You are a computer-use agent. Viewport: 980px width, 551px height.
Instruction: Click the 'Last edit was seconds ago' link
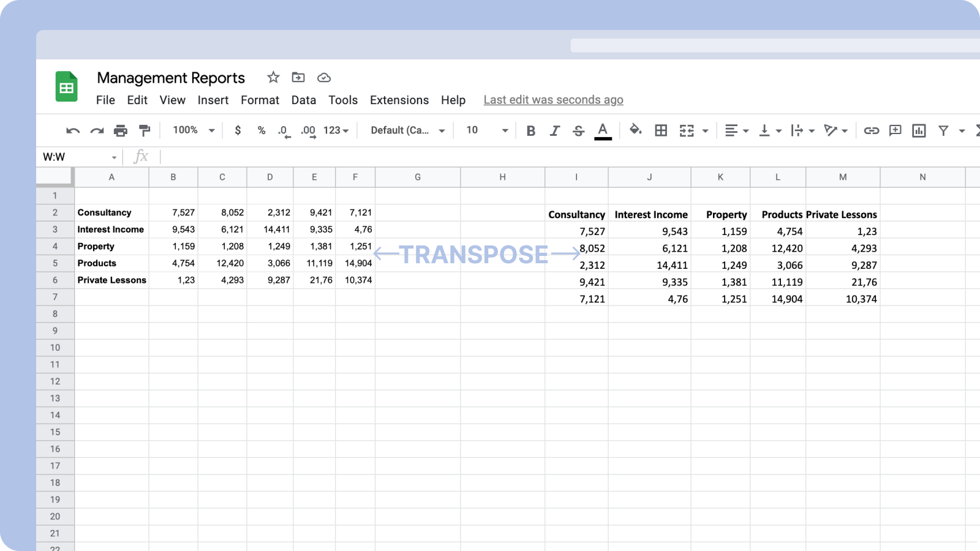(x=553, y=100)
